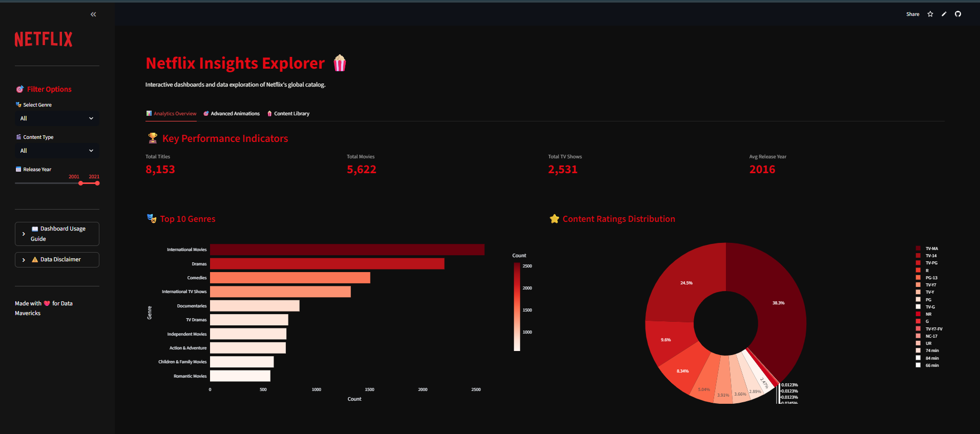Click the target icon beside Filter Options
This screenshot has width=980, height=434.
(20, 89)
